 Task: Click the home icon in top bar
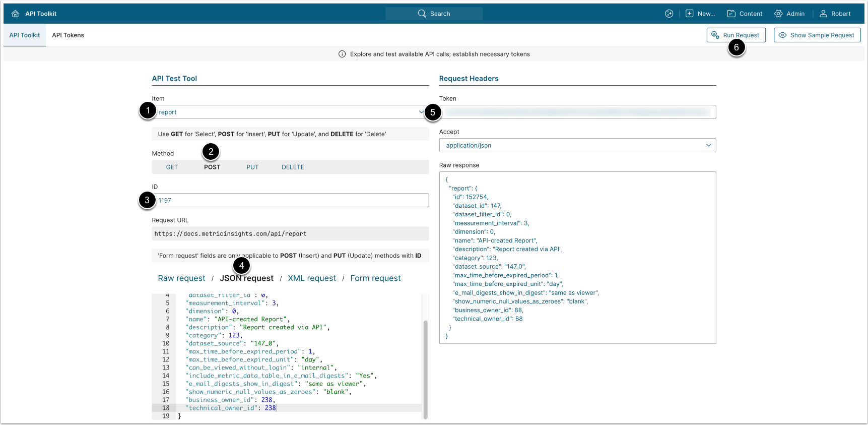pos(15,14)
